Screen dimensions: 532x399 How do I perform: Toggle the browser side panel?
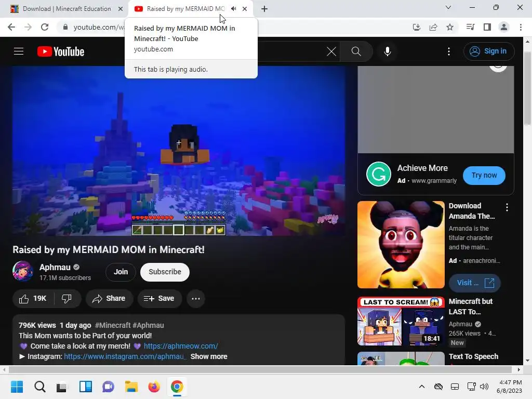click(487, 27)
